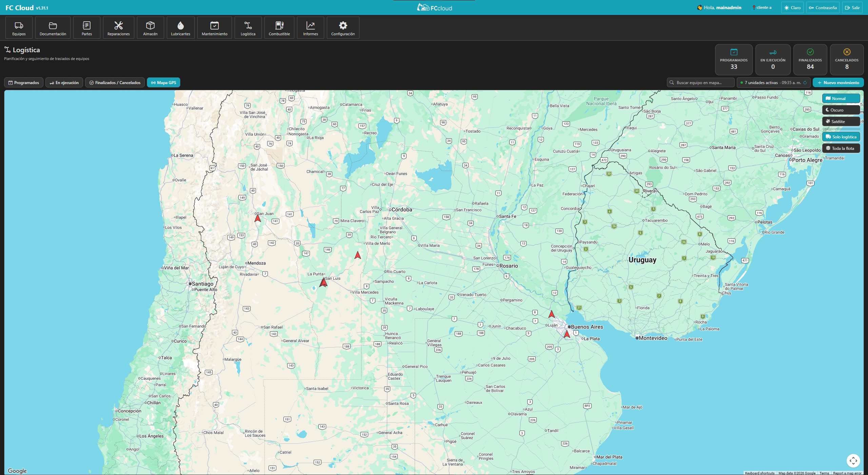
Task: Click the Santiago city label
Action: (x=202, y=284)
